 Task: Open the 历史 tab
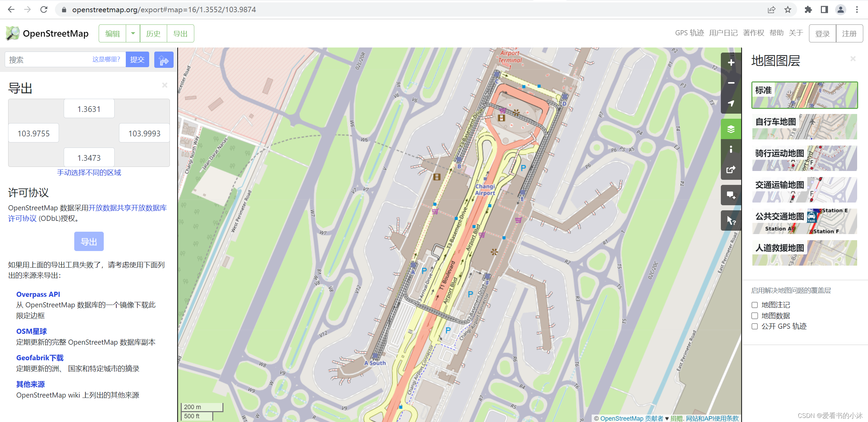click(153, 34)
